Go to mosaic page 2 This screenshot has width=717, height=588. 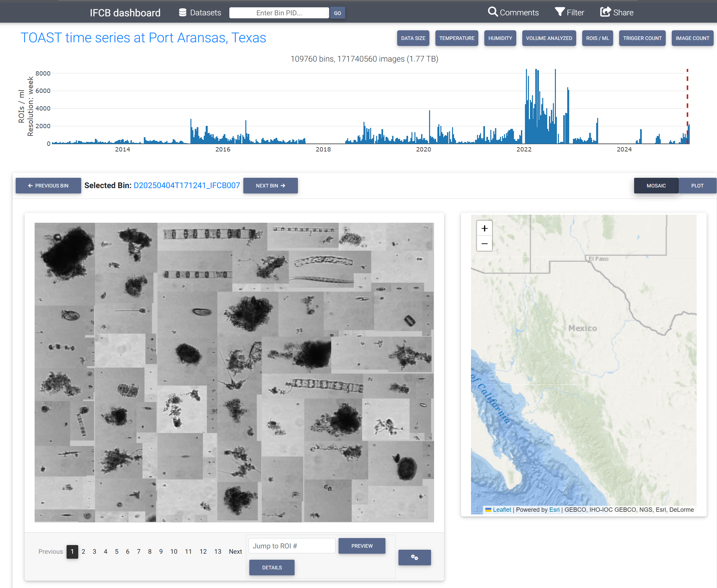(83, 551)
